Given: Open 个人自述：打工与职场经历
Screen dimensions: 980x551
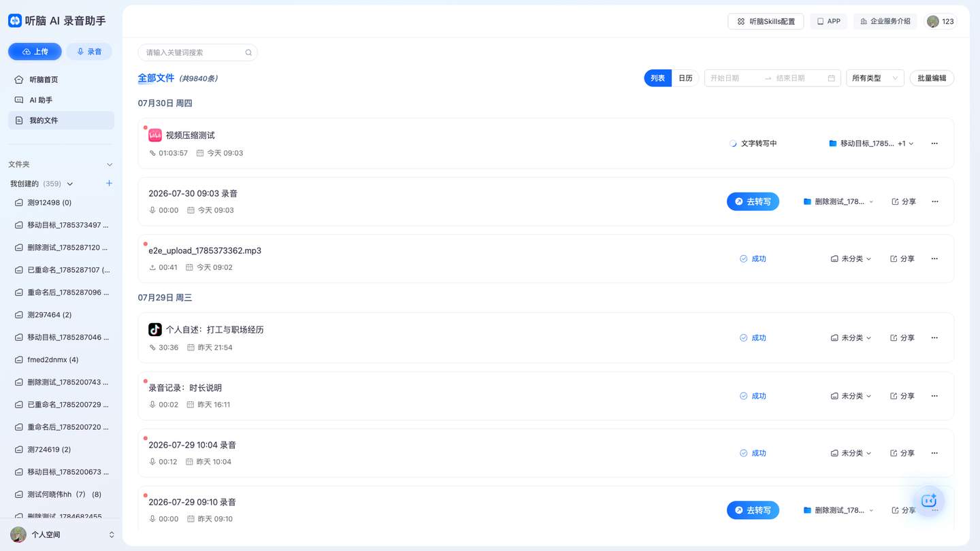Looking at the screenshot, I should click(215, 330).
